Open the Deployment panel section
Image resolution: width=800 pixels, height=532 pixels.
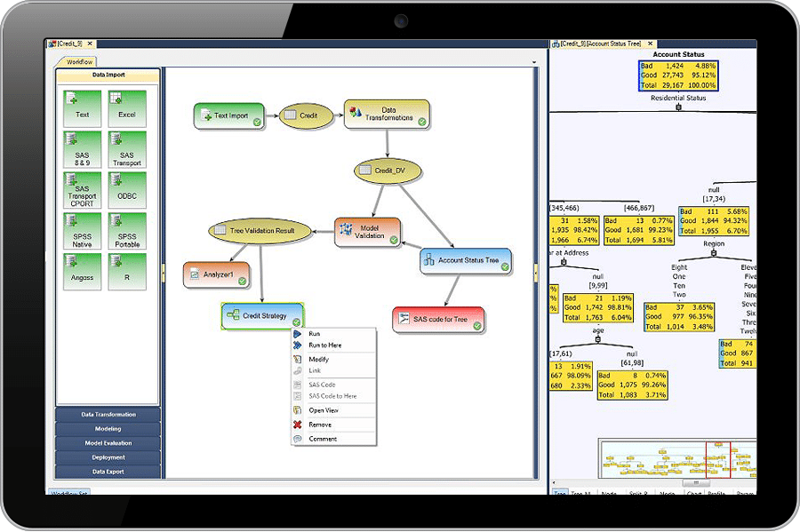[108, 457]
